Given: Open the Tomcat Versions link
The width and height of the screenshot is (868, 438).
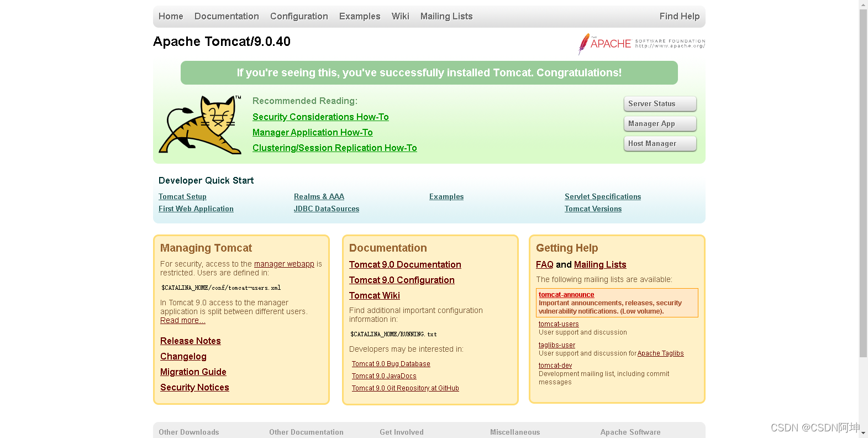Looking at the screenshot, I should point(593,209).
